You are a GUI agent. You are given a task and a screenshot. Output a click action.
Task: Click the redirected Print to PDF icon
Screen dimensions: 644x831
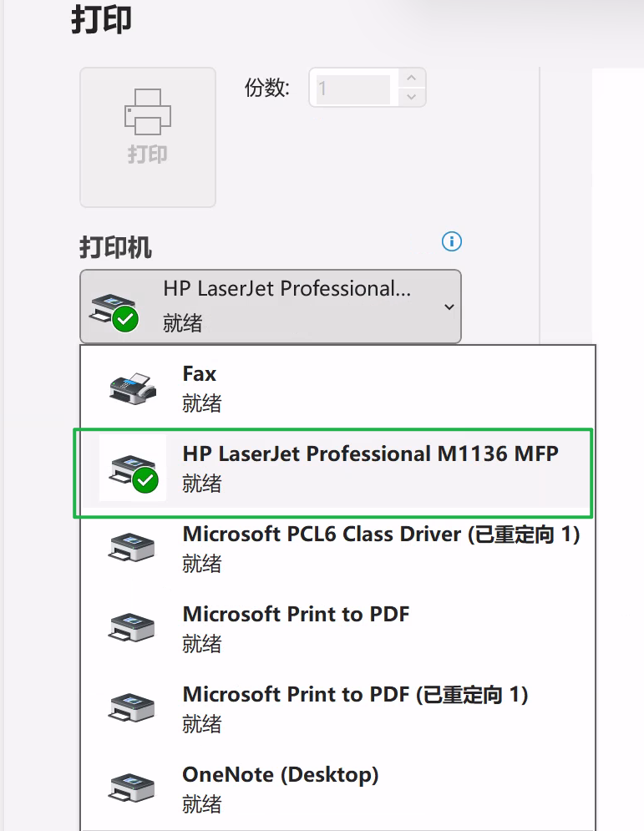[133, 708]
